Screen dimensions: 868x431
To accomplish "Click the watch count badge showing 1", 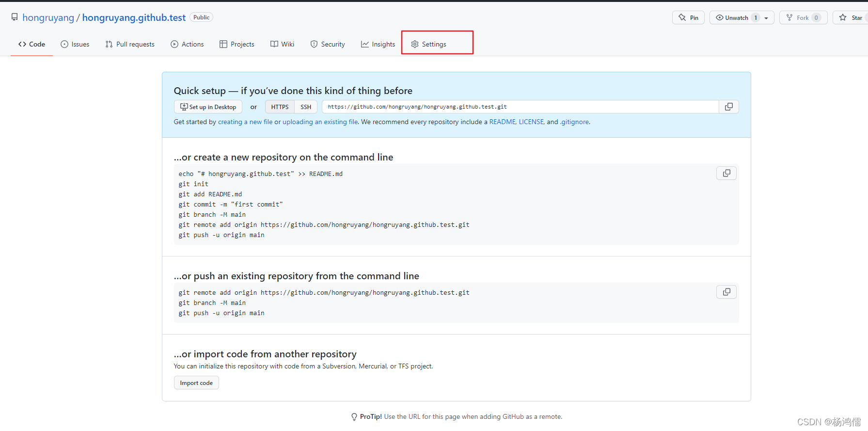I will [756, 17].
